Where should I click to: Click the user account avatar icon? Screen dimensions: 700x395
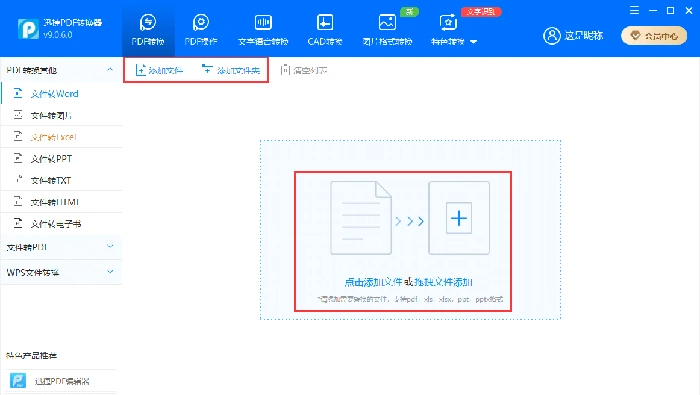[552, 36]
